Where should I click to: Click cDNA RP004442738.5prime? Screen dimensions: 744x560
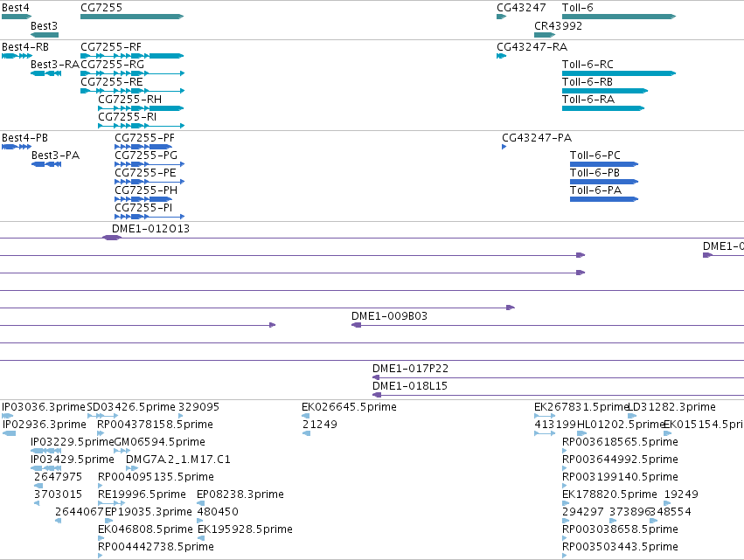tap(101, 556)
